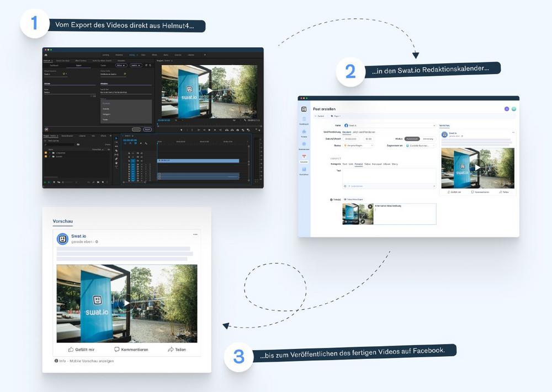This screenshot has height=392, width=552.
Task: Choose the Instagram entry in the Helmut channel list
Action: pyautogui.click(x=107, y=114)
